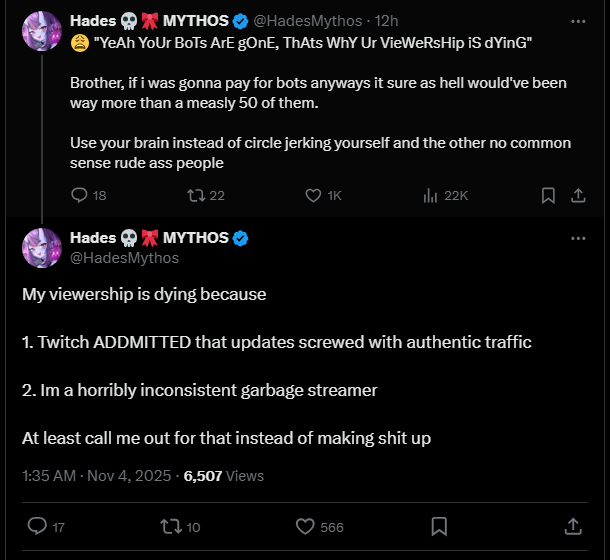The width and height of the screenshot is (610, 560).
Task: Reply to the main tweet with 17 replies
Action: pyautogui.click(x=36, y=526)
